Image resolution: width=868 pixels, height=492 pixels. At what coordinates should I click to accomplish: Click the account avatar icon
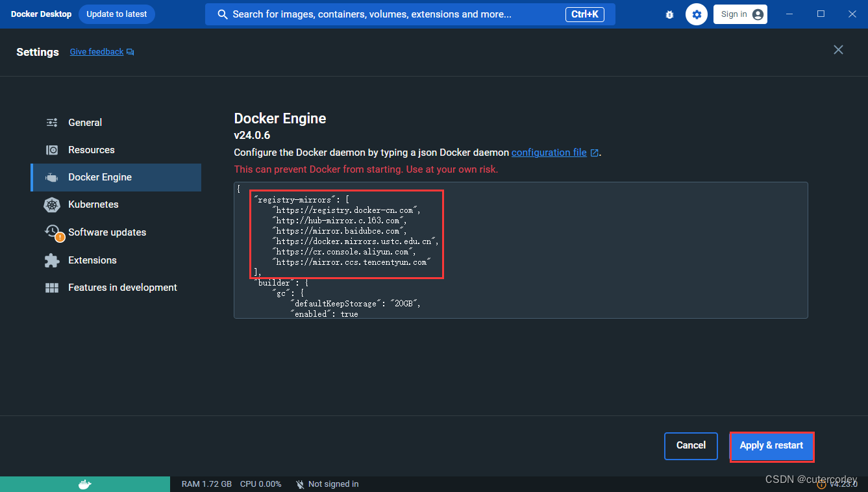click(x=758, y=14)
